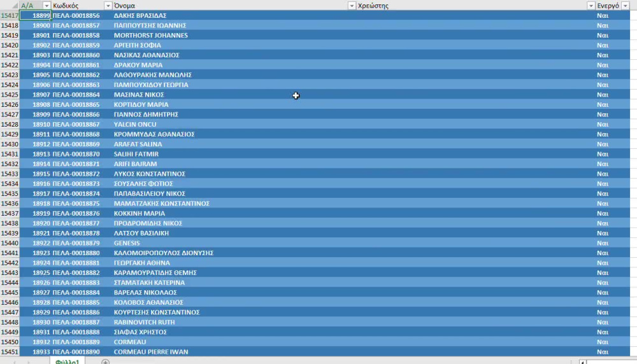This screenshot has height=364, width=637.
Task: Select name cell ΠΑΠΠΟΥΤΣΗΣ ΙΩΑΝΝΗΣ
Action: pyautogui.click(x=234, y=25)
